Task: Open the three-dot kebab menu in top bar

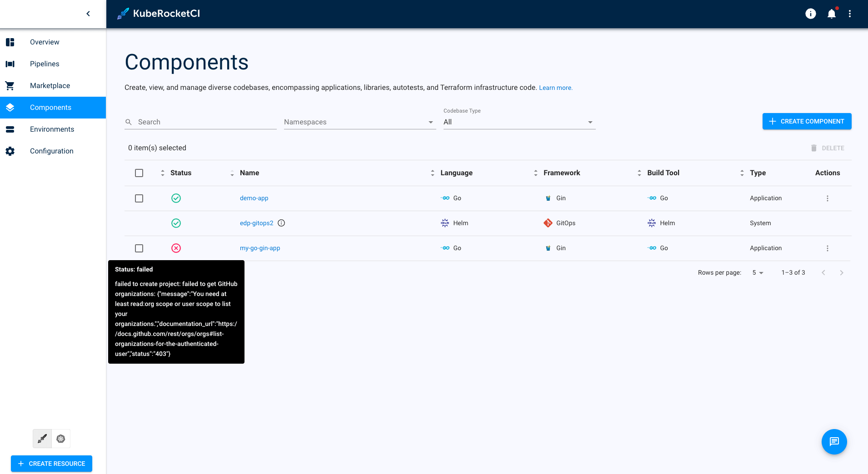Action: coord(849,14)
